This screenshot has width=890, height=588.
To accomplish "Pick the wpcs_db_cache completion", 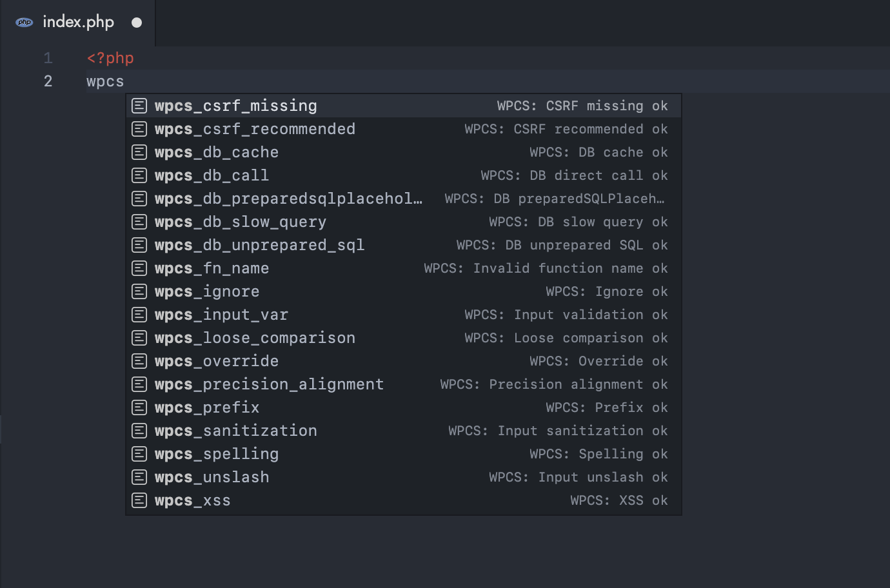I will click(x=404, y=152).
